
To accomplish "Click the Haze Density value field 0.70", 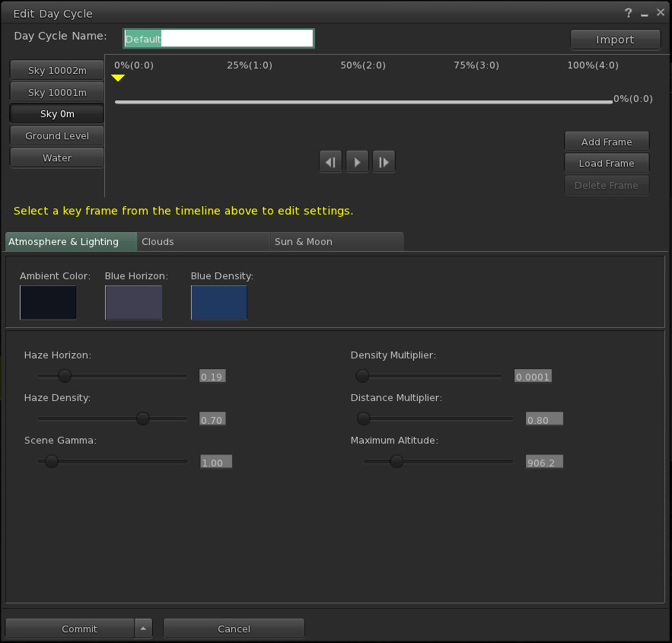I will [212, 419].
